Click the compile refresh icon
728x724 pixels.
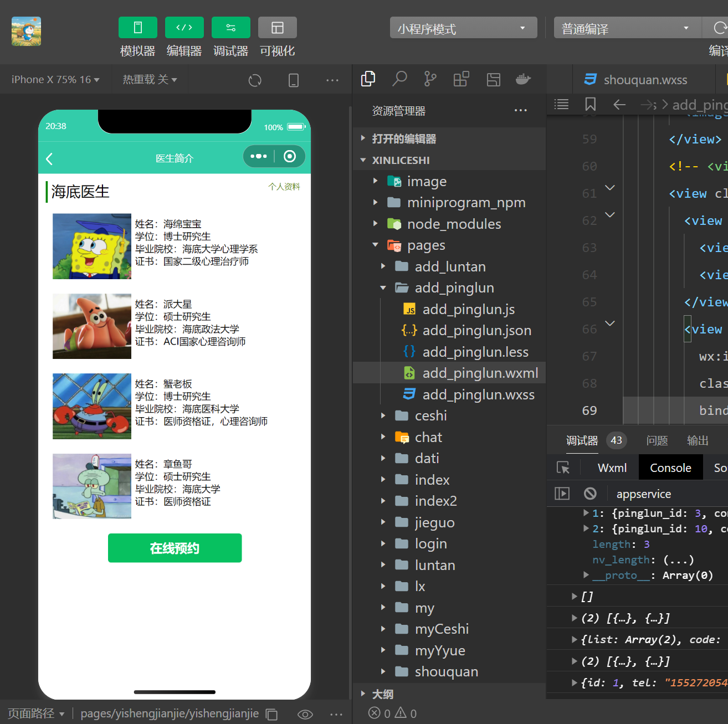pos(720,28)
